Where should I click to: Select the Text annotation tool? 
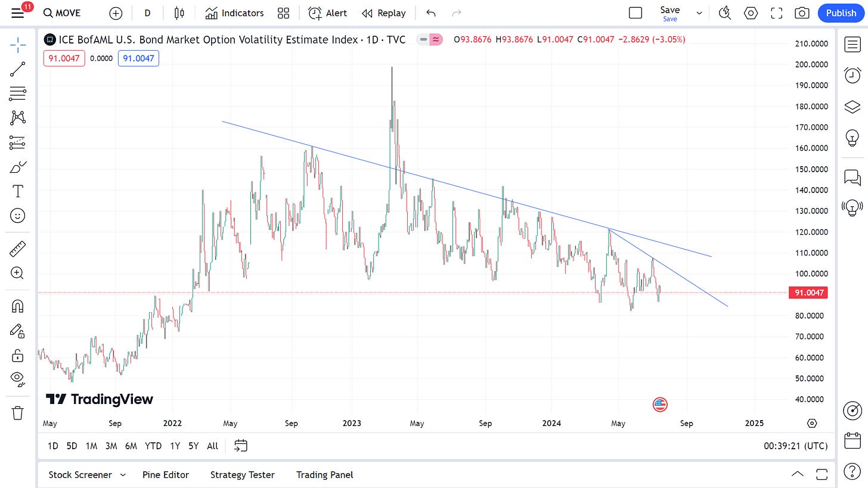pyautogui.click(x=18, y=191)
